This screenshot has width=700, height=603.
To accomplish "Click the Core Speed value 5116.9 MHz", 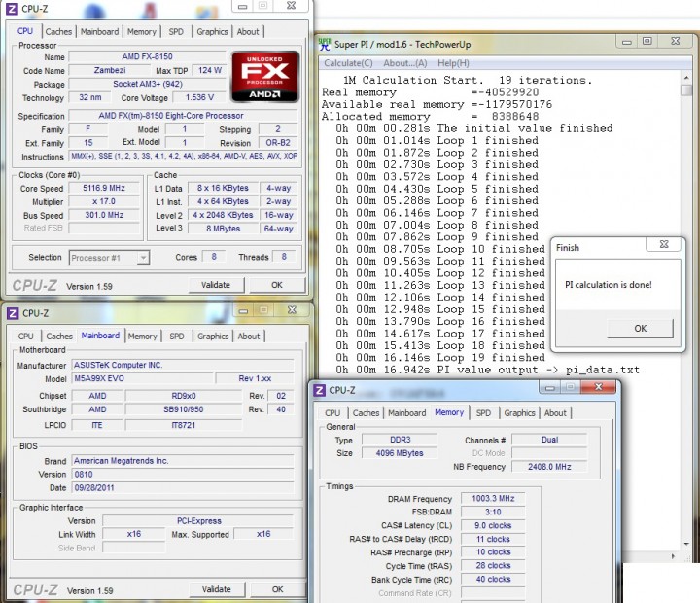I will (104, 188).
